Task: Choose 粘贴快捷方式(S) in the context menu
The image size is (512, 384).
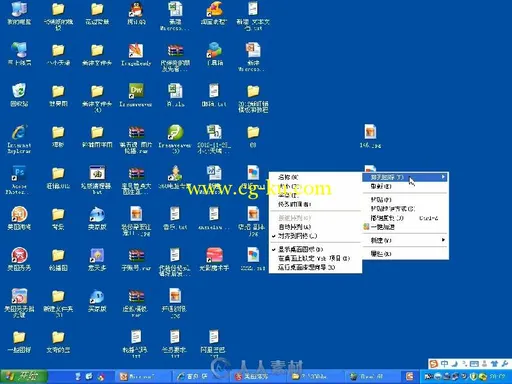Action: (x=405, y=209)
